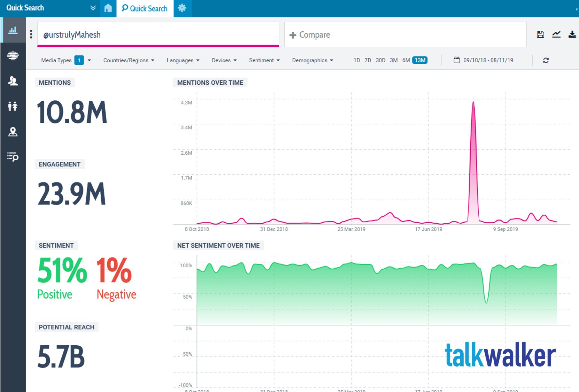Open the Languages filter dropdown
The image size is (579, 392).
pyautogui.click(x=183, y=60)
